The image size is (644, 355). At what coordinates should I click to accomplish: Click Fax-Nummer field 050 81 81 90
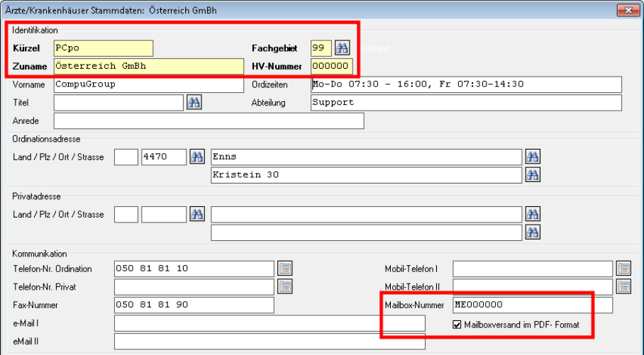pos(194,305)
